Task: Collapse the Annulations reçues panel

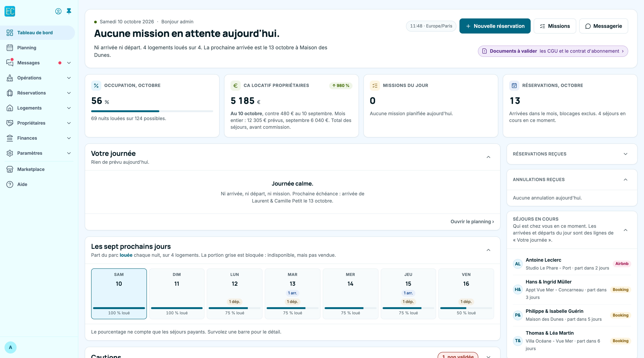Action: pos(626,180)
